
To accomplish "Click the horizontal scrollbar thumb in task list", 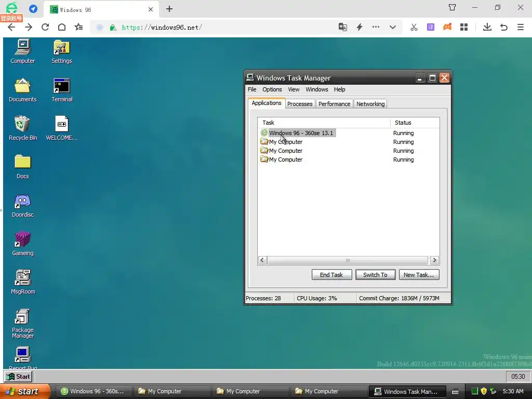I will tap(348, 260).
